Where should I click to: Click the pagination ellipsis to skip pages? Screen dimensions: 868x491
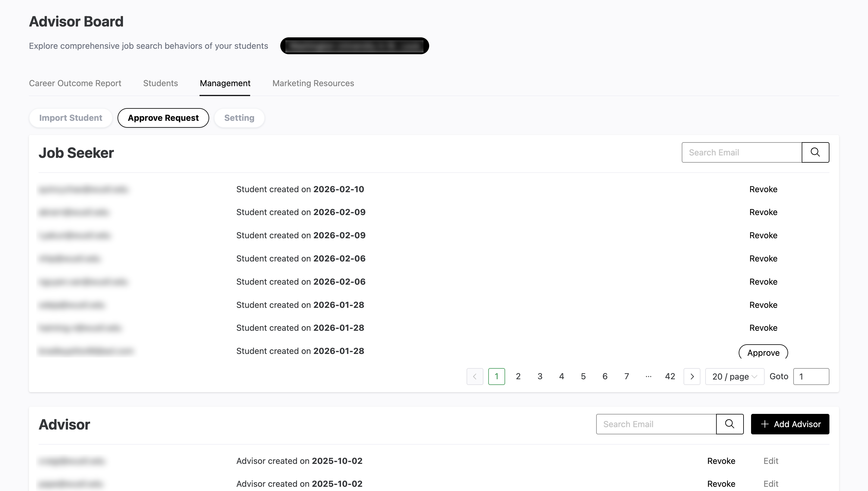coord(648,376)
